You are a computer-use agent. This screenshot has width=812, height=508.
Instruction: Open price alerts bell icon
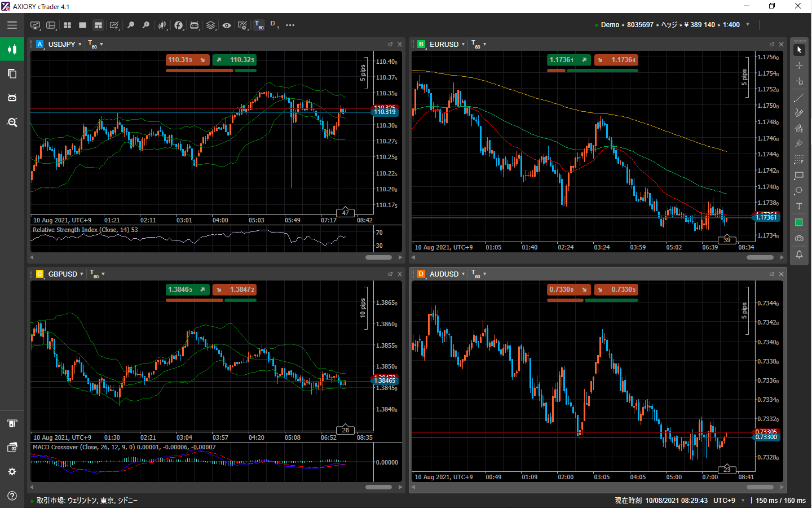799,255
